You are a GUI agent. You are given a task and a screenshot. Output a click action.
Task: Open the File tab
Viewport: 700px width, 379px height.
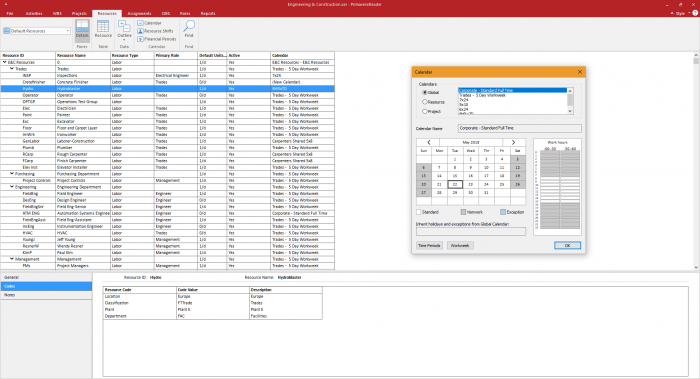(x=10, y=13)
